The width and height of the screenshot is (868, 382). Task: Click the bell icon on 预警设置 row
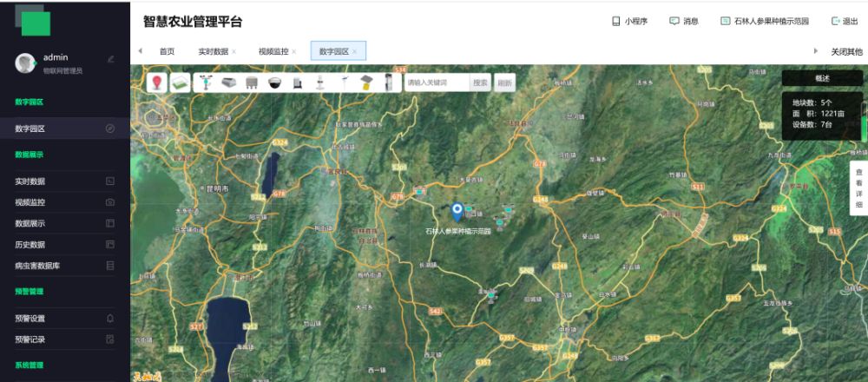point(110,319)
